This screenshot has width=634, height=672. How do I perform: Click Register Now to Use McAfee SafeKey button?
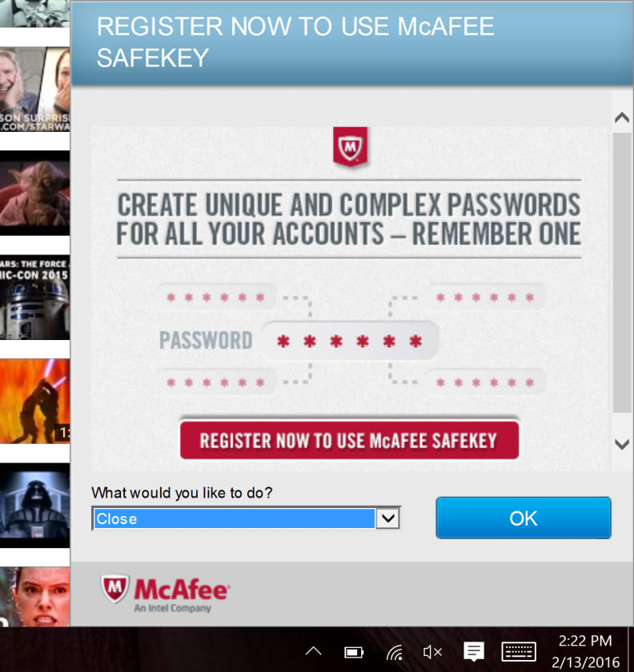tap(349, 440)
